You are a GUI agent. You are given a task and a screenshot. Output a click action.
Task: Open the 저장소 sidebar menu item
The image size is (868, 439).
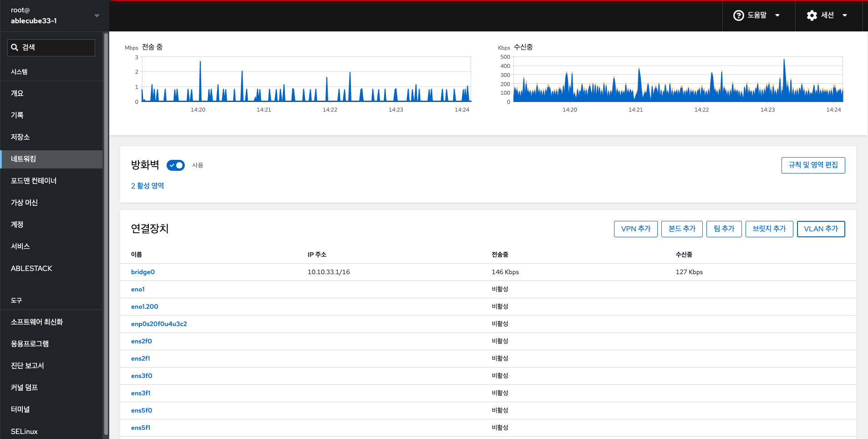click(20, 137)
